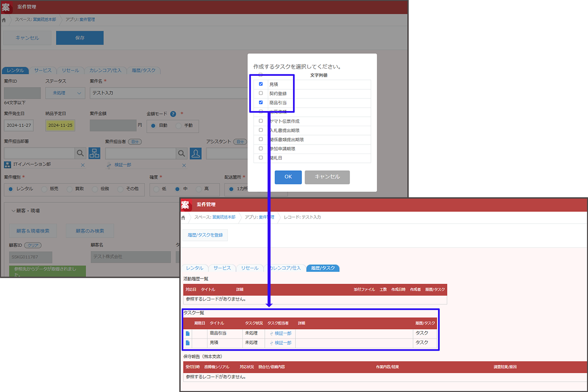Collapse the 顧客・現場 section
The height and width of the screenshot is (392, 588).
coord(14,211)
